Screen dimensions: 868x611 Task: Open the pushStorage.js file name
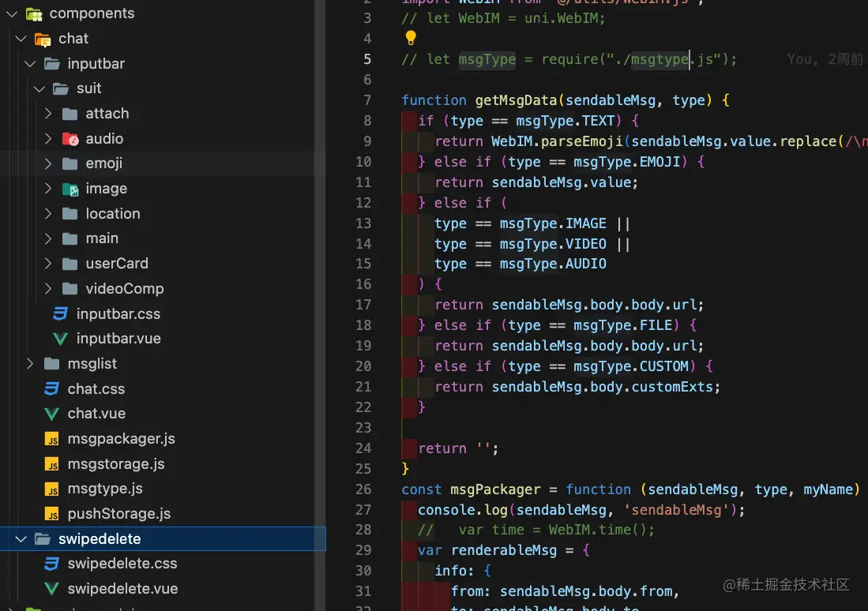point(119,514)
